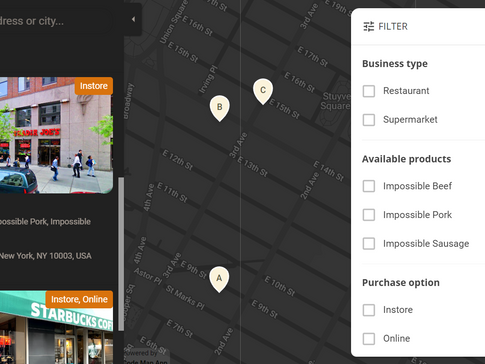Click the Irving Pl street label
This screenshot has width=485, height=364.
point(208,80)
